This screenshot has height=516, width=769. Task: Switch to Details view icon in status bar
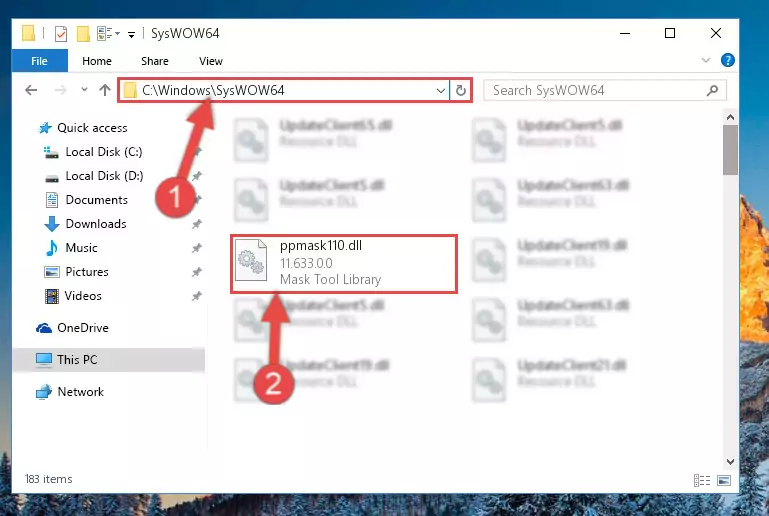pyautogui.click(x=702, y=480)
